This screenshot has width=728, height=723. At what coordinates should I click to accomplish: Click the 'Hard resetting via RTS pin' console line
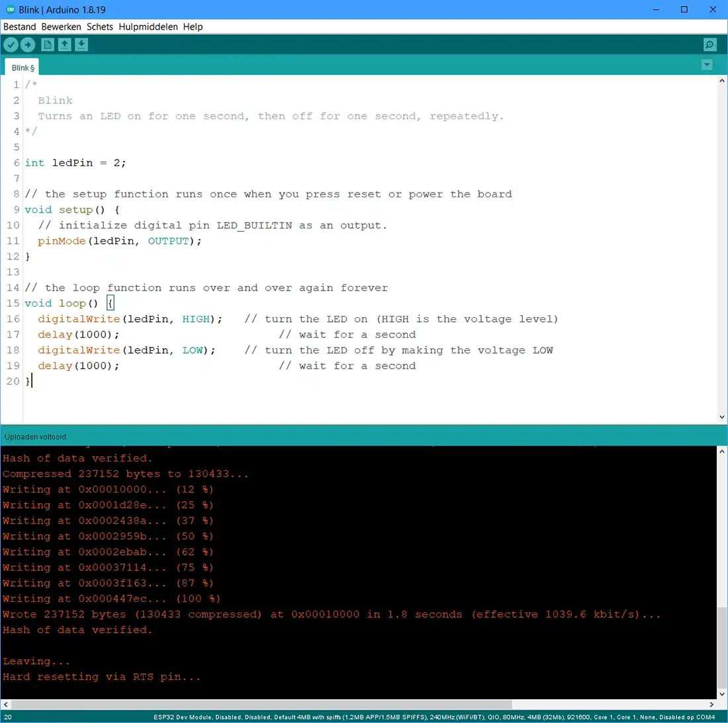(101, 677)
